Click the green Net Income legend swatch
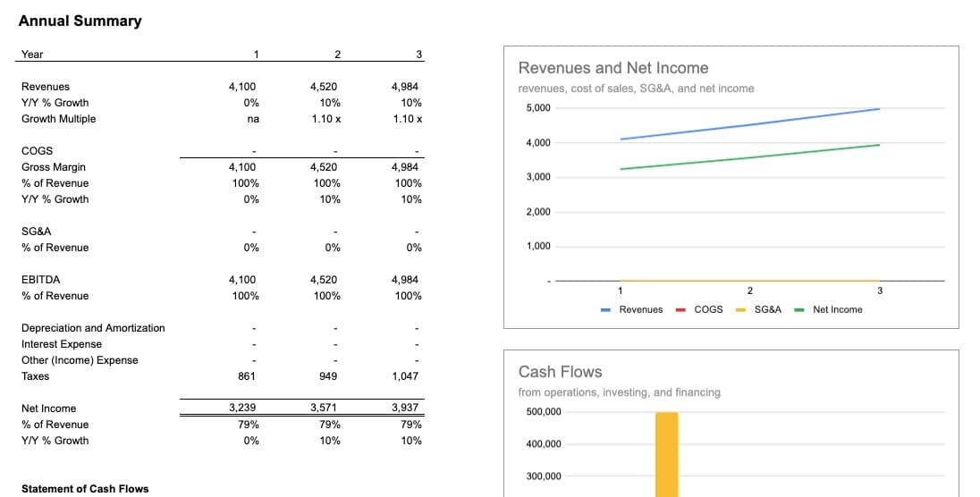Viewport: 980px width, 497px height. (x=799, y=310)
